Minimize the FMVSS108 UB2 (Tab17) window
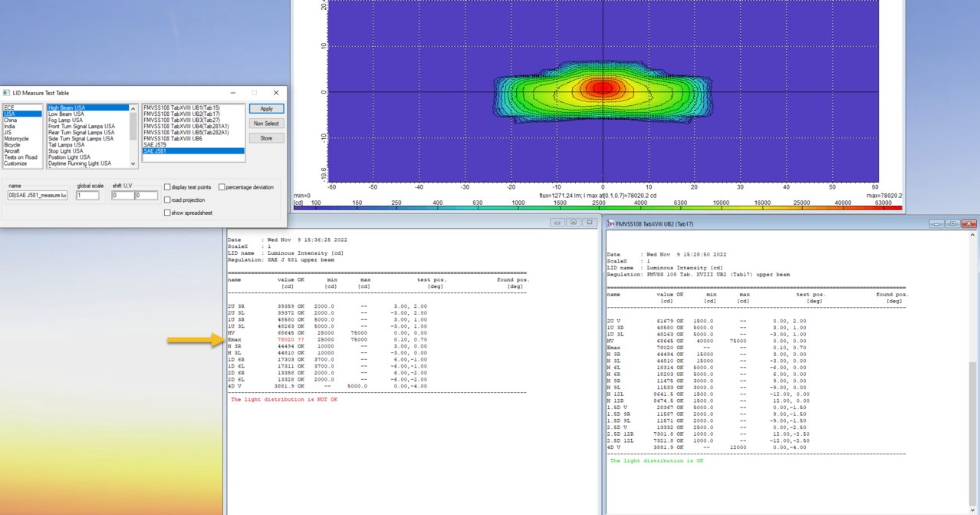The width and height of the screenshot is (980, 515). pos(936,223)
